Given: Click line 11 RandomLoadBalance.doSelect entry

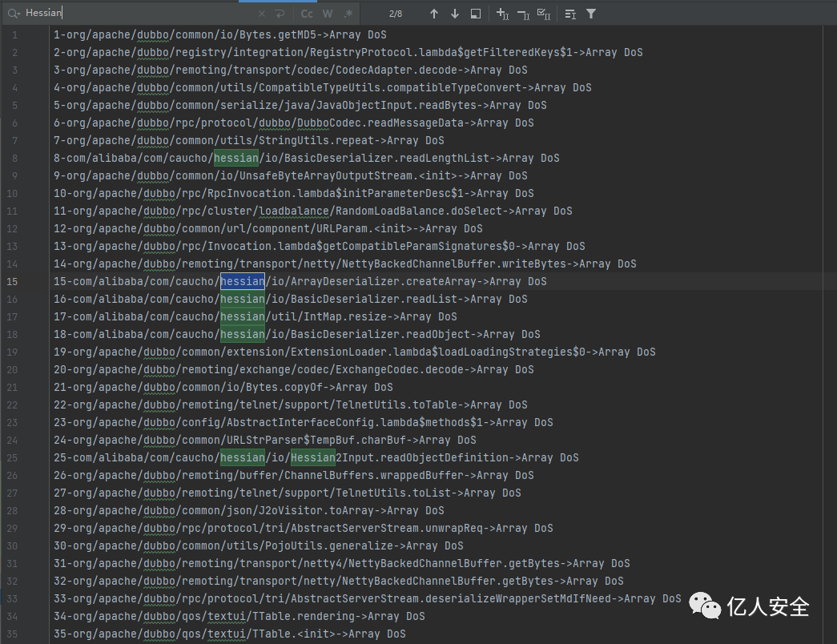Looking at the screenshot, I should [x=313, y=211].
